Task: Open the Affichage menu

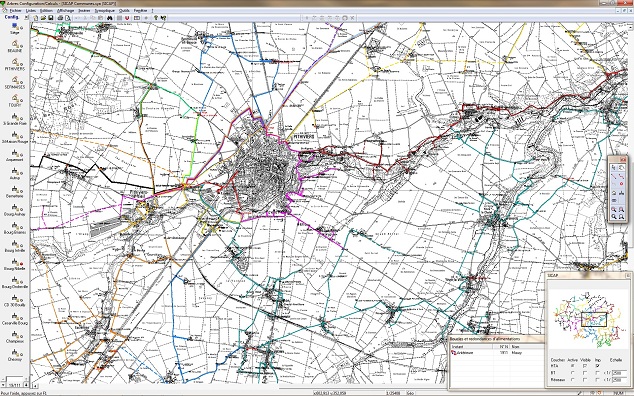Action: coord(66,11)
